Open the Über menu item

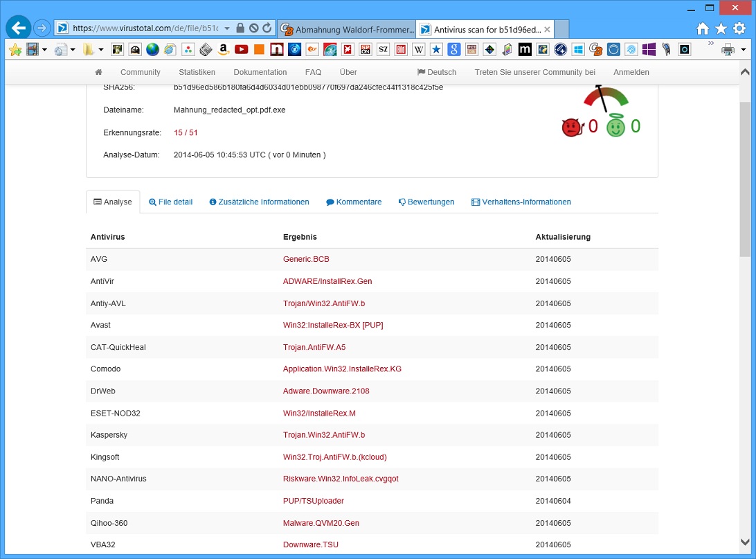[x=348, y=72]
